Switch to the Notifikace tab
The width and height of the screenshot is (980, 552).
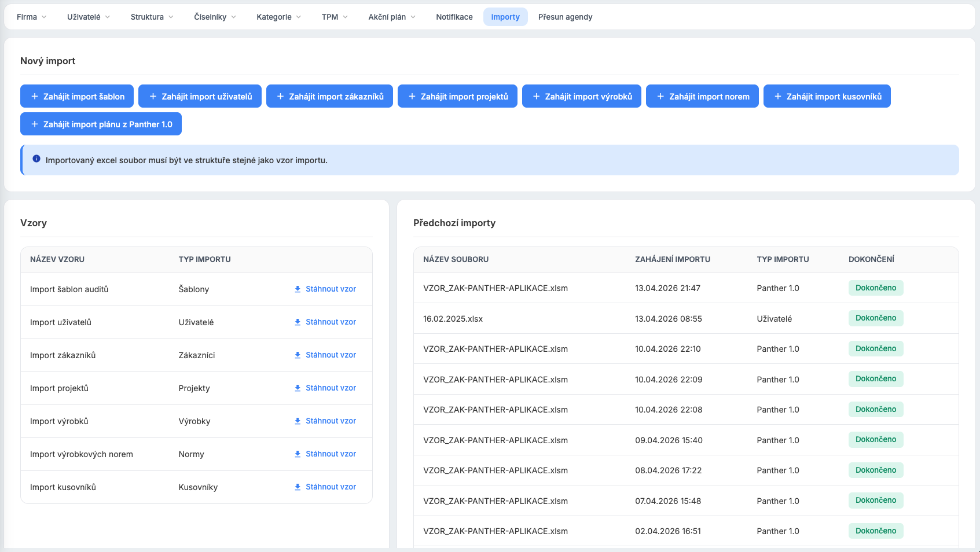click(x=454, y=17)
